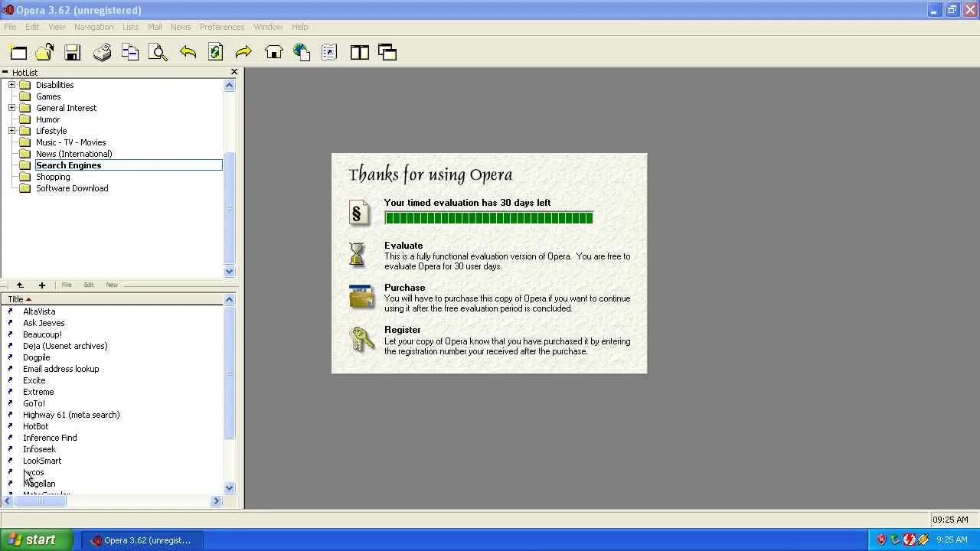Click the license section-sign document icon
The height and width of the screenshot is (551, 980).
tap(359, 214)
